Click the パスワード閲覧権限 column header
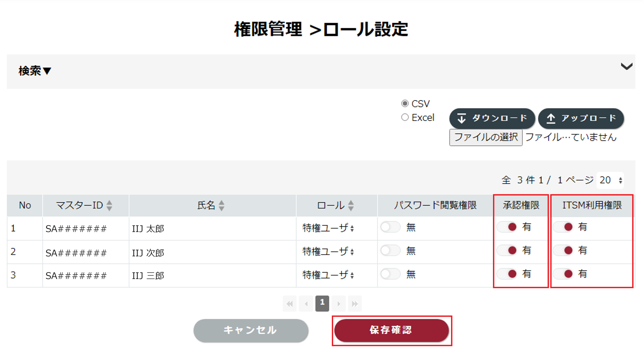 click(435, 205)
